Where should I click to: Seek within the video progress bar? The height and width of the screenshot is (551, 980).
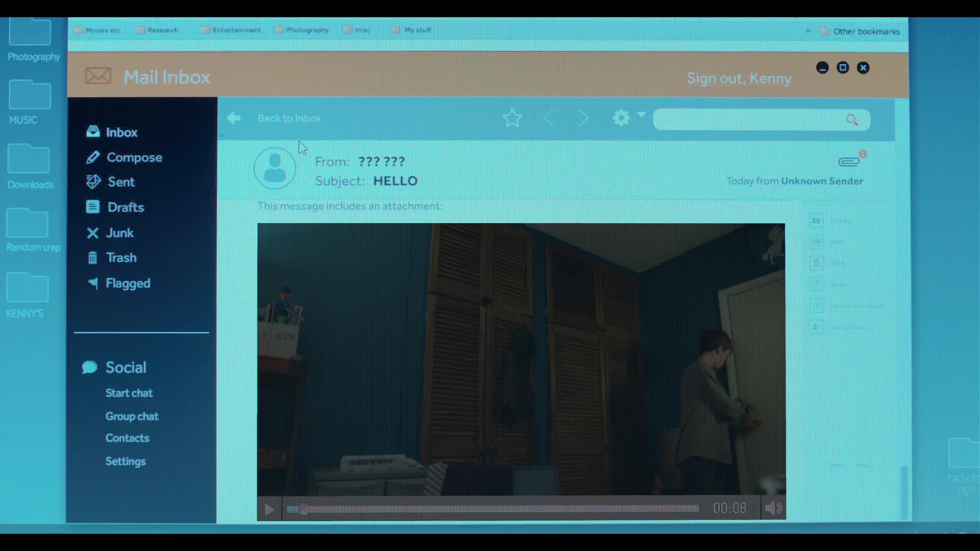pyautogui.click(x=493, y=509)
